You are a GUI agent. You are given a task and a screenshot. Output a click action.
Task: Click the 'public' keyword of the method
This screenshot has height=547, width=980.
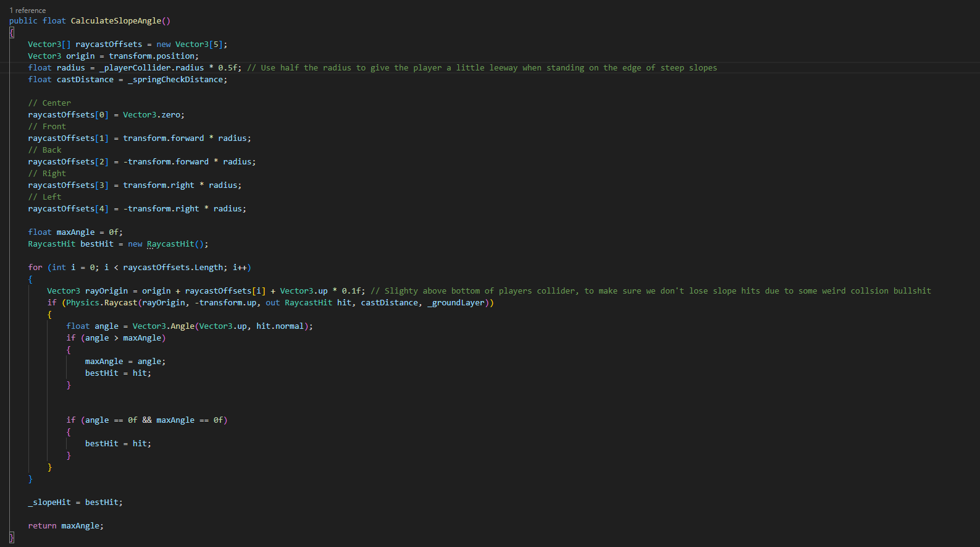pyautogui.click(x=23, y=21)
